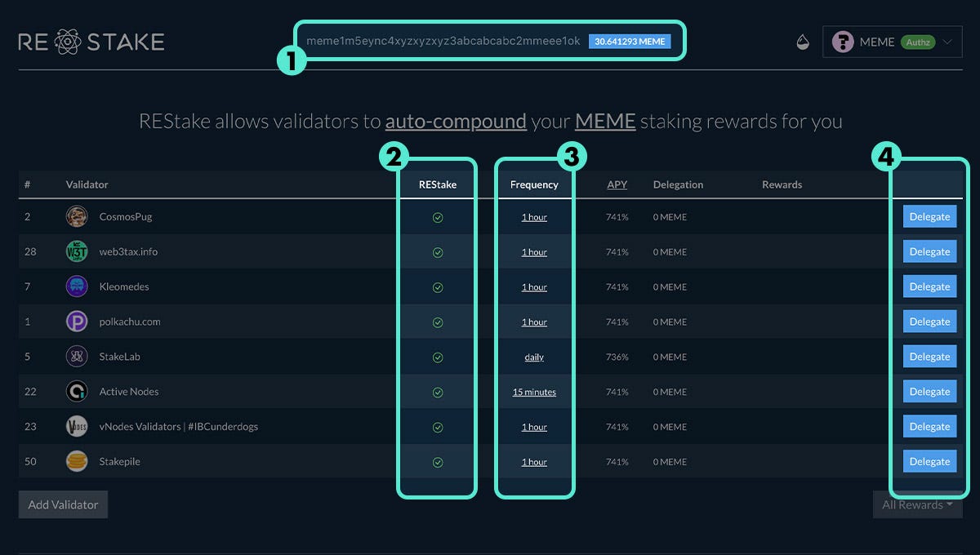The width and height of the screenshot is (980, 555).
Task: Click the REStake logo
Action: [x=91, y=42]
